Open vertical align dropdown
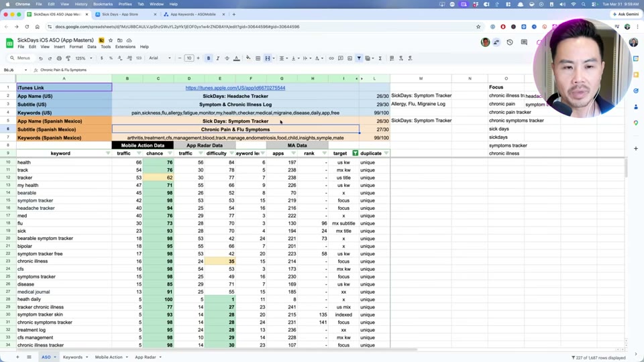The width and height of the screenshot is (644, 362). (294, 58)
